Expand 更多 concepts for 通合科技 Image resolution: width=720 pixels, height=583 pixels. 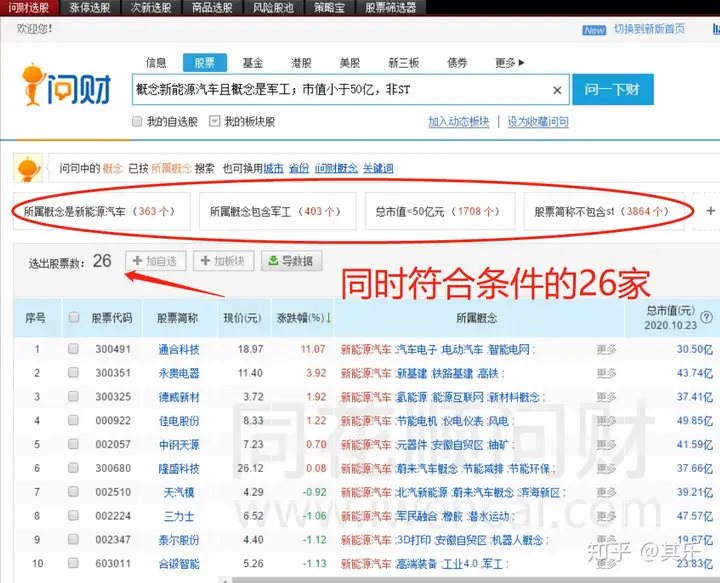[x=606, y=349]
